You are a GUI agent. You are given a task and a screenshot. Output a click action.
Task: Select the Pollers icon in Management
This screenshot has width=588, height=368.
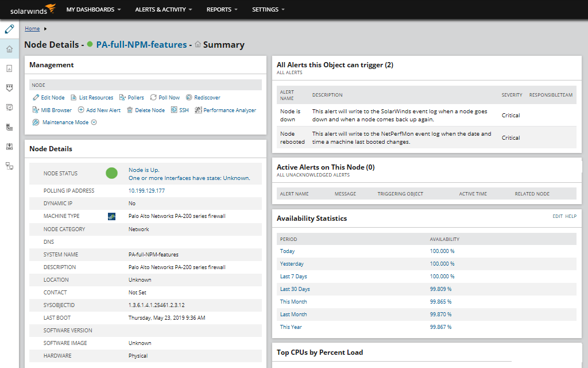[x=121, y=97]
